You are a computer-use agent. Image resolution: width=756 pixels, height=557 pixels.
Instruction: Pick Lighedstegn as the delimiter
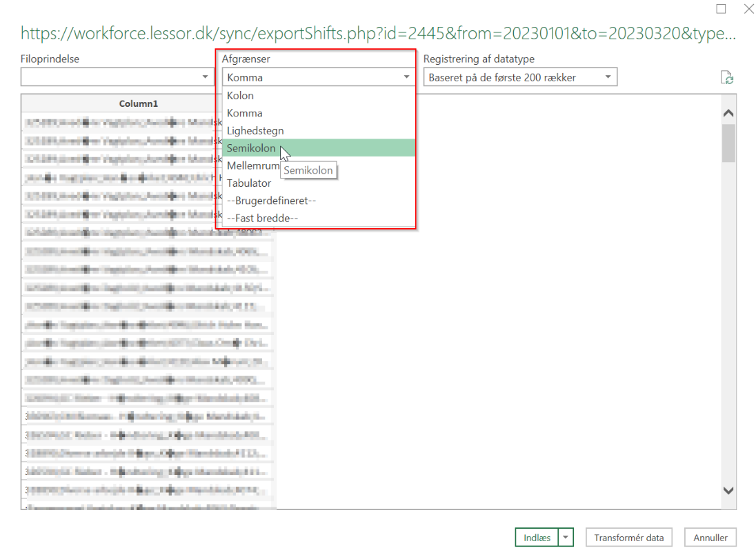(x=255, y=130)
